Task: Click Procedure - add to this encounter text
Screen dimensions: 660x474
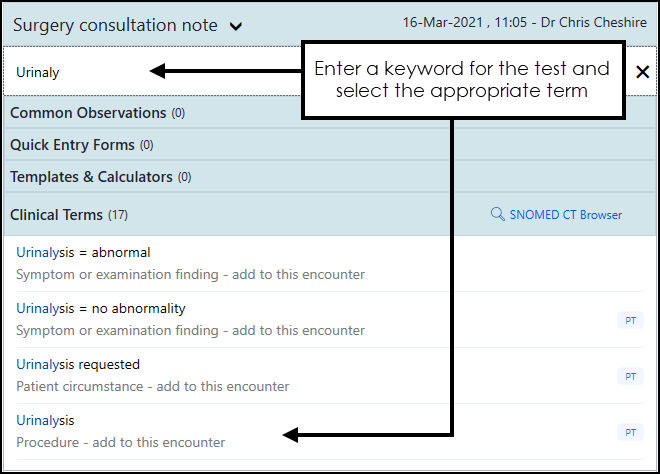Action: (121, 442)
